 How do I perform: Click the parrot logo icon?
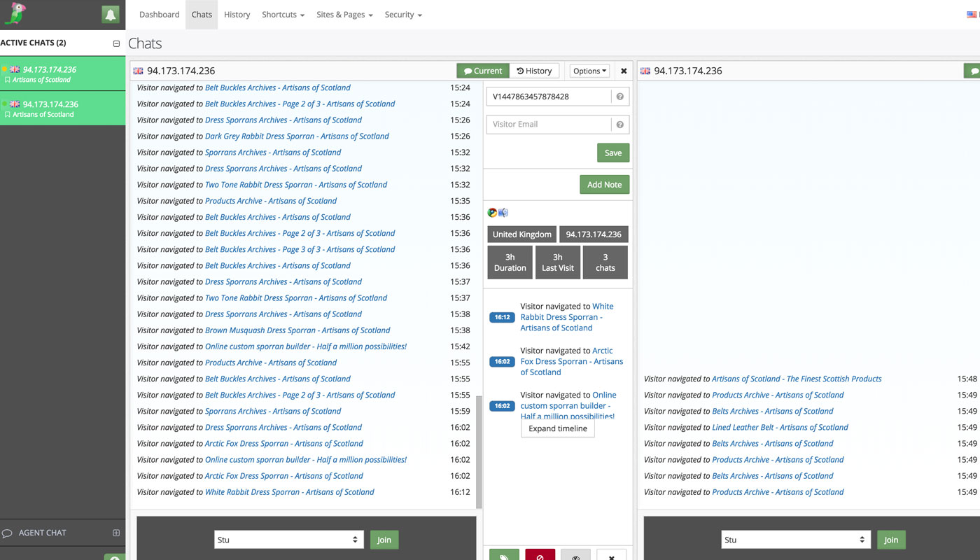coord(14,14)
